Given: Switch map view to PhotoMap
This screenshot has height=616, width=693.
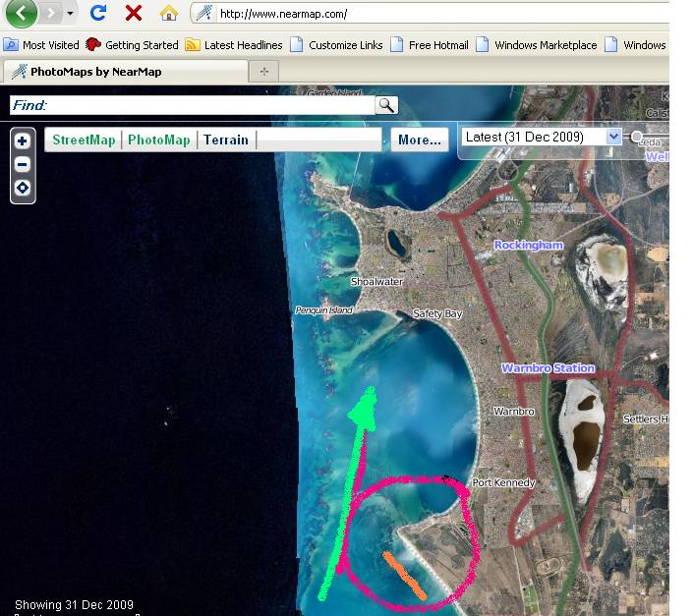Looking at the screenshot, I should (159, 140).
